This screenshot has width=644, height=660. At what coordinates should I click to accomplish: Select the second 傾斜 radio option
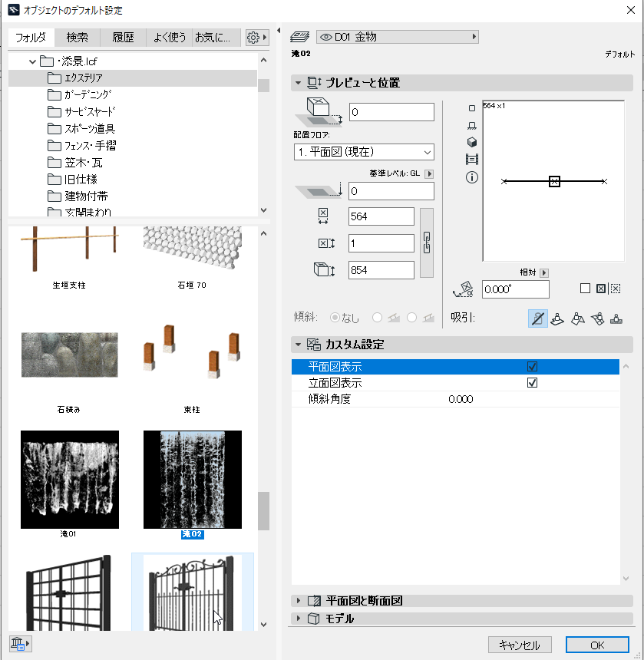tap(377, 318)
